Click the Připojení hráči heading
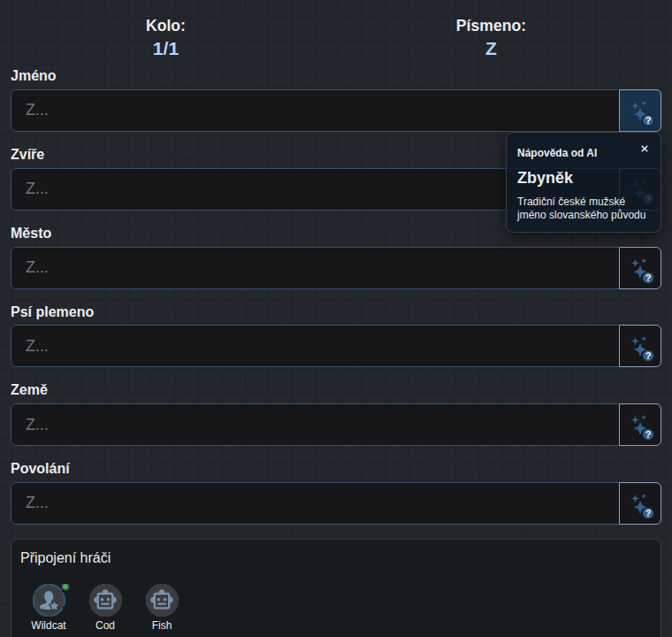 65,557
